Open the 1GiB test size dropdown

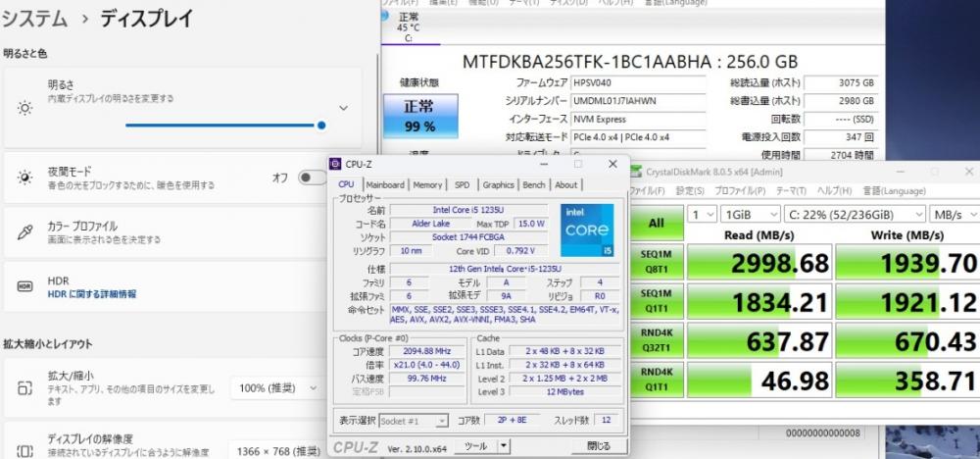point(750,214)
